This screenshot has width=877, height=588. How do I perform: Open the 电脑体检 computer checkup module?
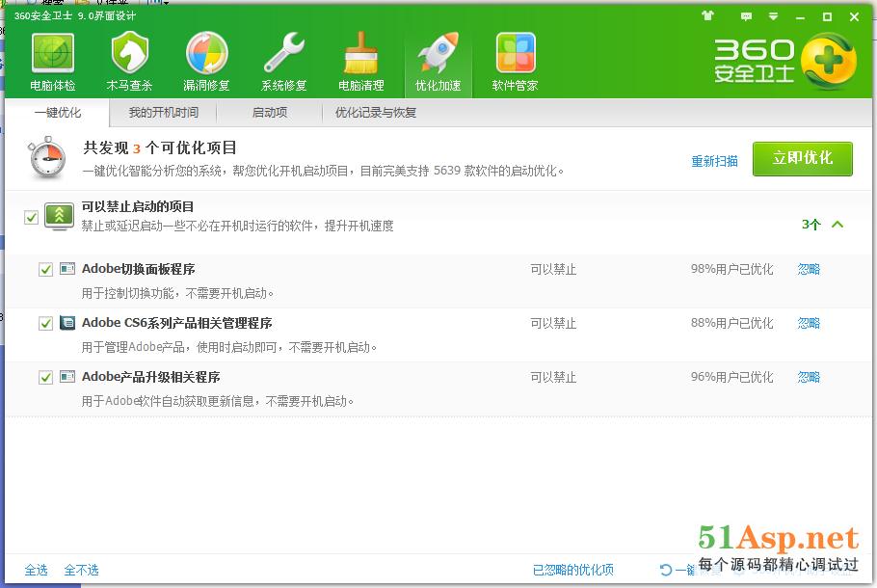point(53,63)
